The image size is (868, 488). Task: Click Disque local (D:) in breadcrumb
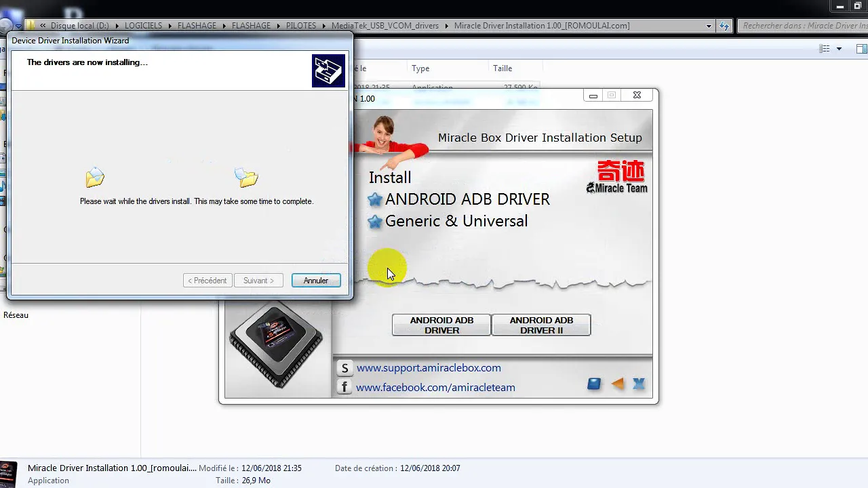pyautogui.click(x=79, y=26)
